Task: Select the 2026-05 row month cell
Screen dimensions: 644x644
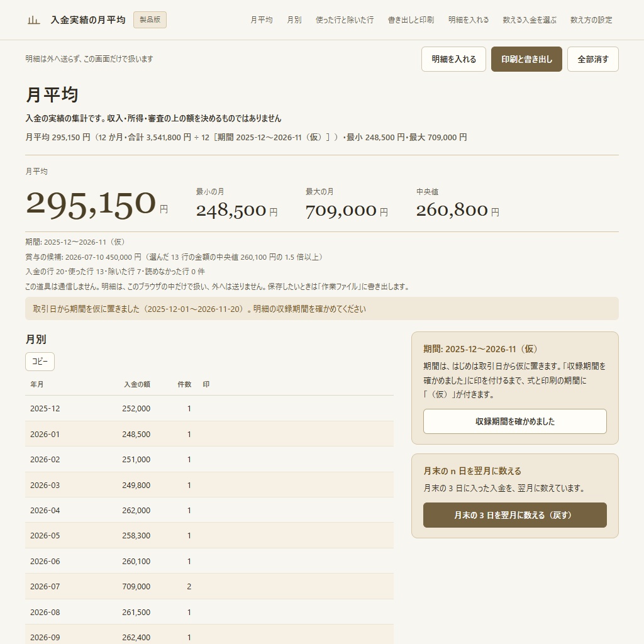Action: [45, 536]
